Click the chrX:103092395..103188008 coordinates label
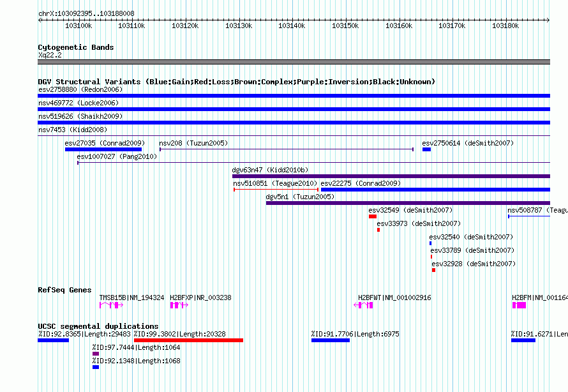568x392 pixels. click(86, 14)
